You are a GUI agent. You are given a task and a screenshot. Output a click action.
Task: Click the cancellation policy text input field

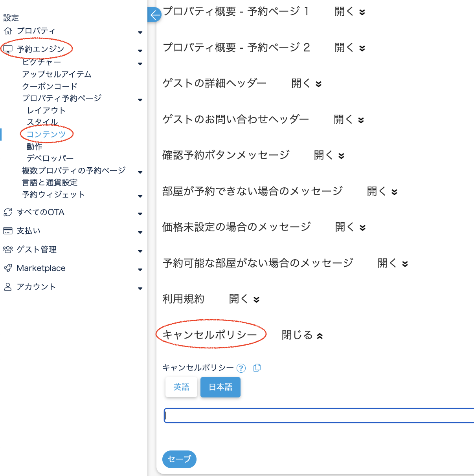(x=318, y=416)
